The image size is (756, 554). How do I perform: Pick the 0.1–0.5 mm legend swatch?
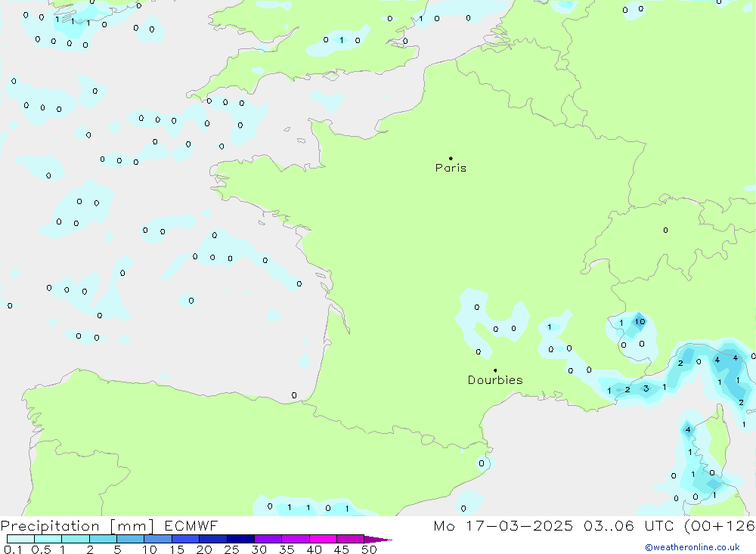pyautogui.click(x=20, y=539)
